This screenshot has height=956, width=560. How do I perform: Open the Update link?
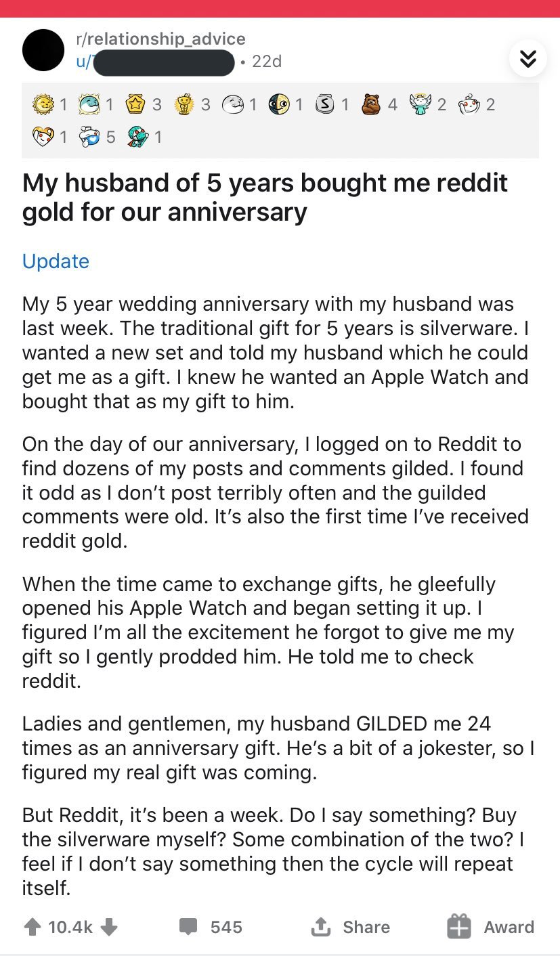tap(56, 261)
